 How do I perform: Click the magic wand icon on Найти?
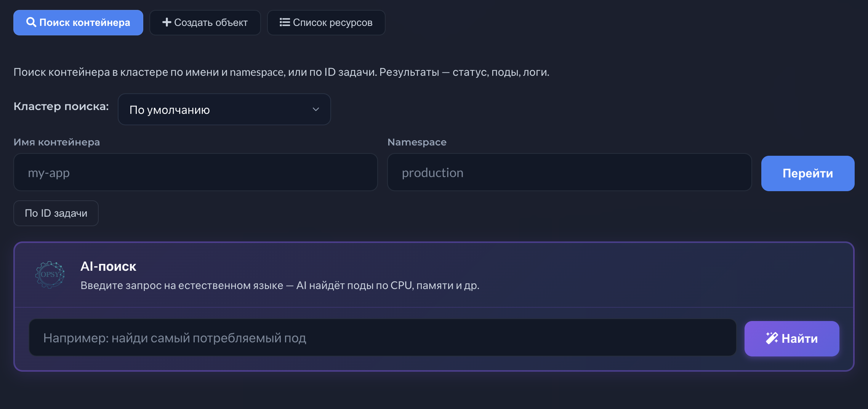pyautogui.click(x=773, y=338)
